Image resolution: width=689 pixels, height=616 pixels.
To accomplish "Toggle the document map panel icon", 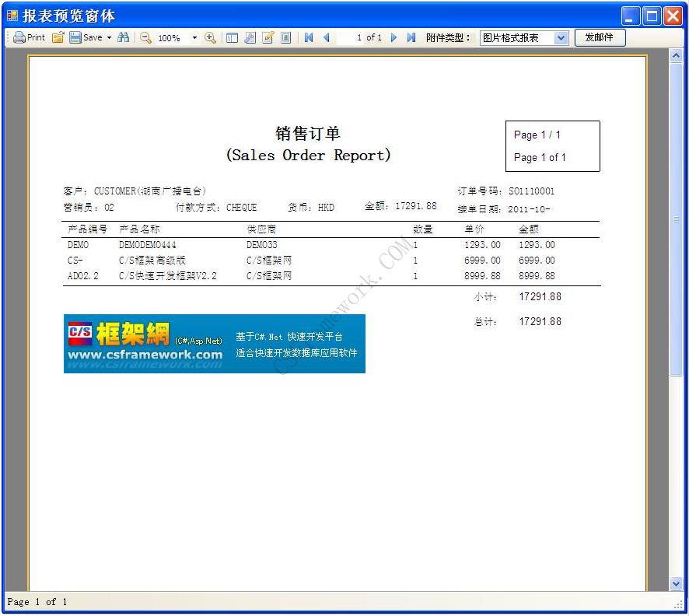I will [232, 37].
